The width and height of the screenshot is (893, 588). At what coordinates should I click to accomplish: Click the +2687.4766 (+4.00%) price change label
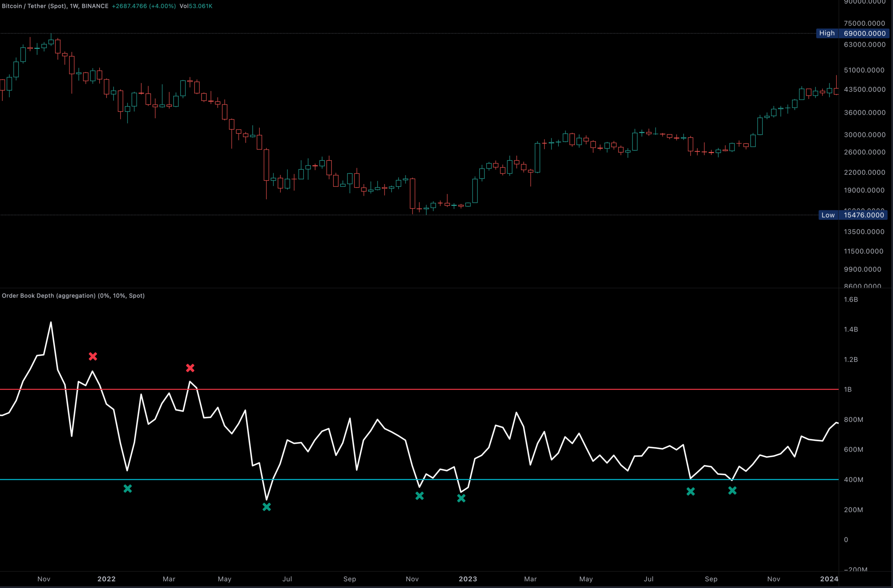[143, 6]
